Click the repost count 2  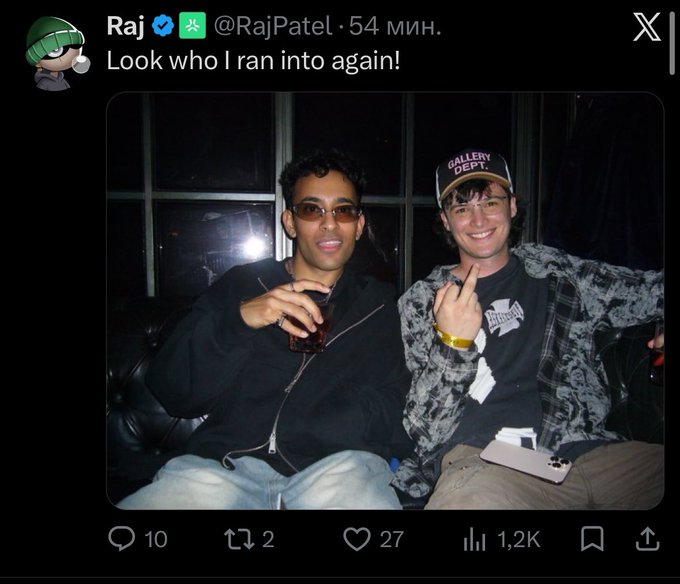268,540
